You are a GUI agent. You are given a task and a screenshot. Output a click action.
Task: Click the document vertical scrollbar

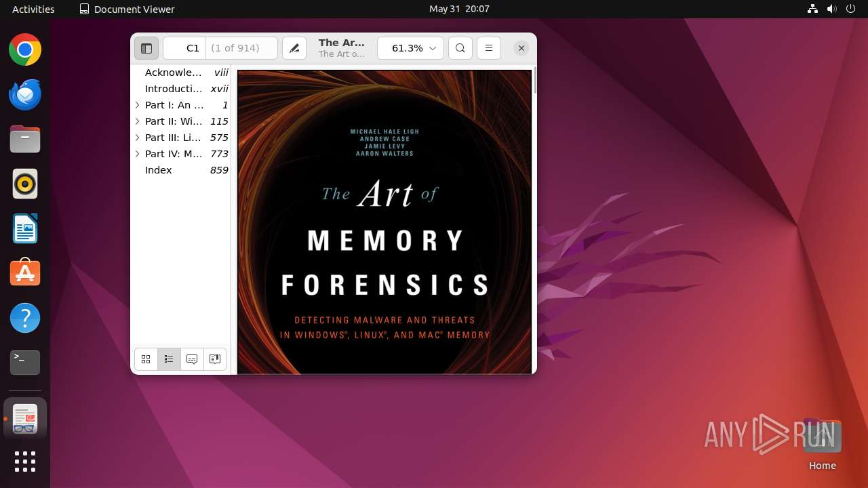tap(534, 80)
